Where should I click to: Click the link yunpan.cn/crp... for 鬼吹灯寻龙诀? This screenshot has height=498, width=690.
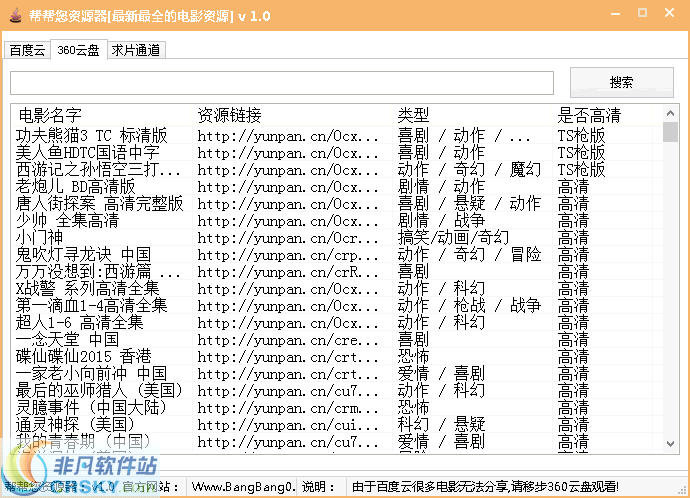(x=288, y=255)
